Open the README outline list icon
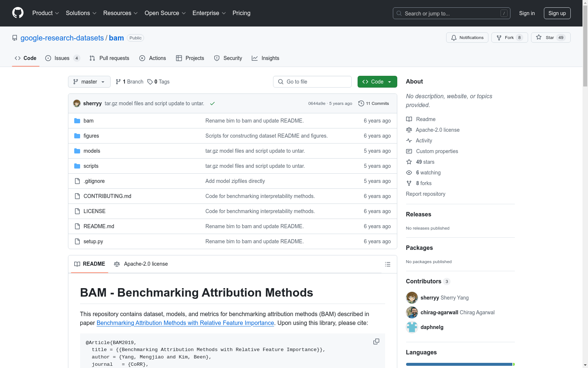Screen dimensions: 588x368 coord(387,264)
